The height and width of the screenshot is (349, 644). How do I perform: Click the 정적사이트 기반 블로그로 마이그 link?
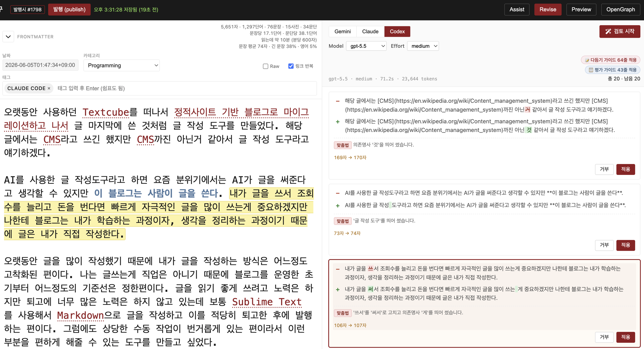coord(241,112)
